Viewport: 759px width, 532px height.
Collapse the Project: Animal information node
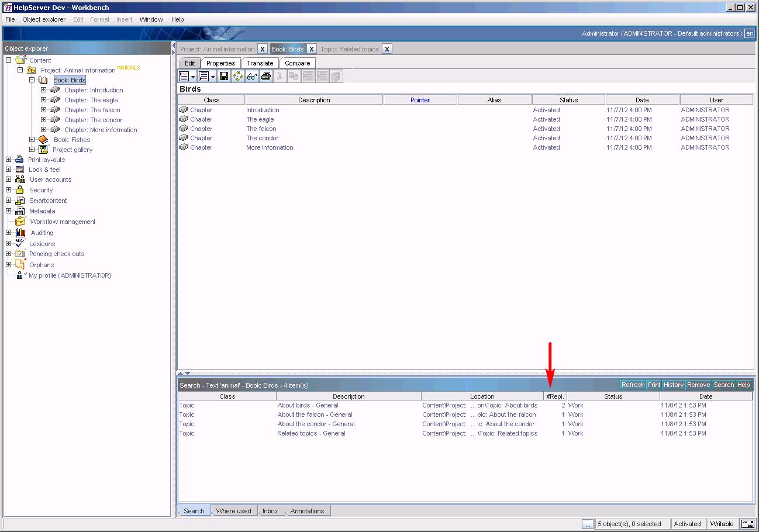pyautogui.click(x=20, y=70)
